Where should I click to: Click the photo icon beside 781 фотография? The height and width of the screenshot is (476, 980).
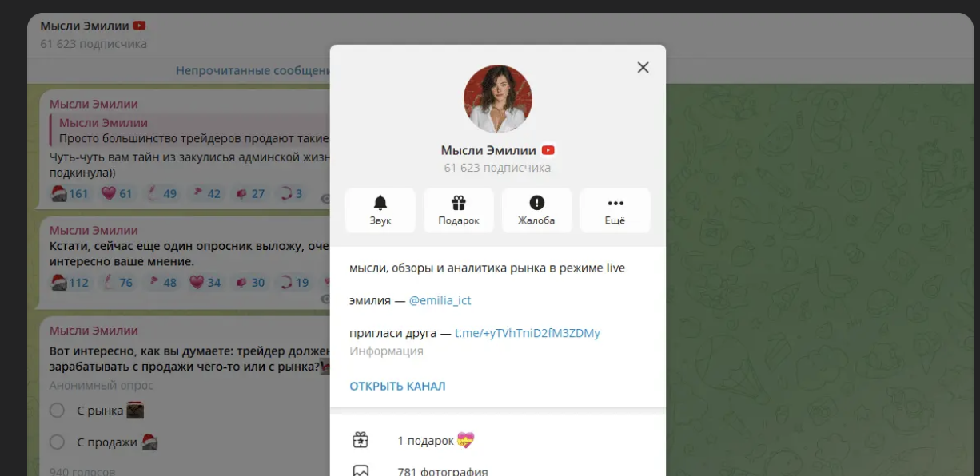361,470
